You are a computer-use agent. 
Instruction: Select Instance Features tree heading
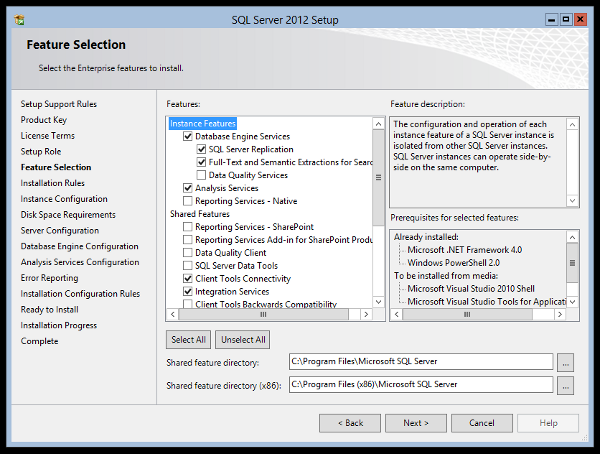click(x=203, y=123)
